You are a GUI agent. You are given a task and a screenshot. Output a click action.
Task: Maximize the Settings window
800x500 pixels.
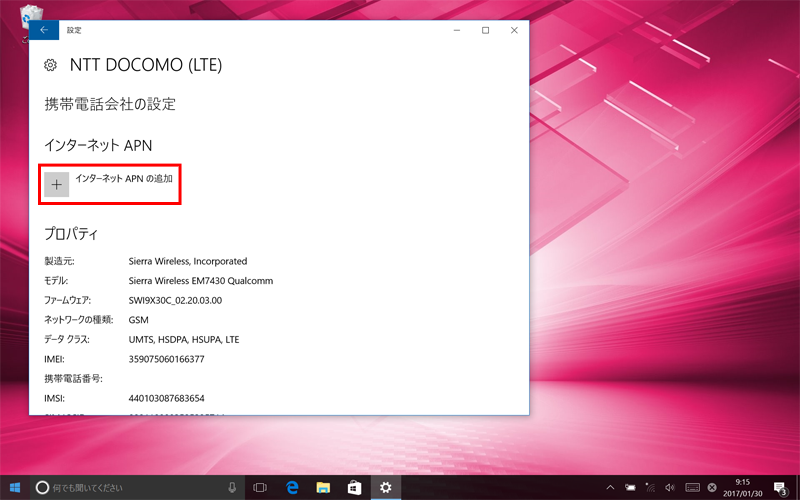click(486, 30)
